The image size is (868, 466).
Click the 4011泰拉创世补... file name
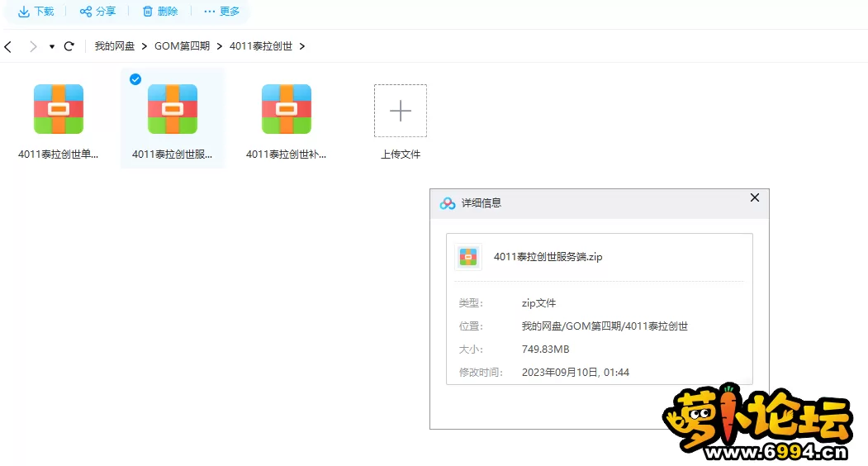[287, 155]
